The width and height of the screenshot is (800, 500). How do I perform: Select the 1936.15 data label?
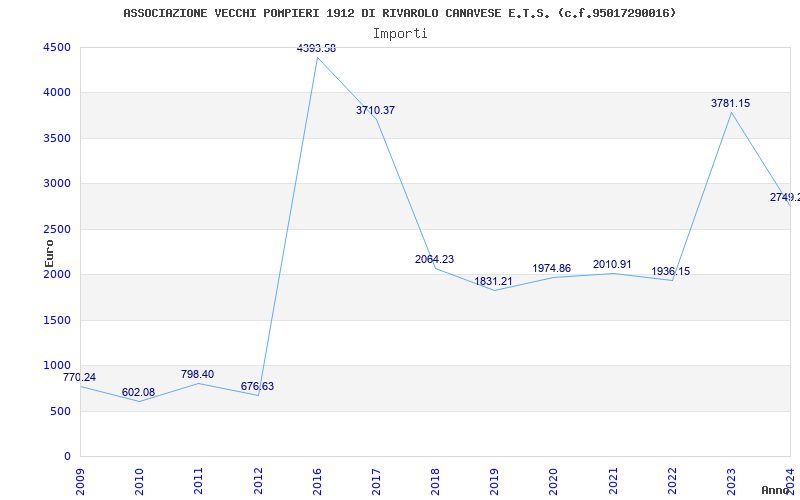pos(670,271)
